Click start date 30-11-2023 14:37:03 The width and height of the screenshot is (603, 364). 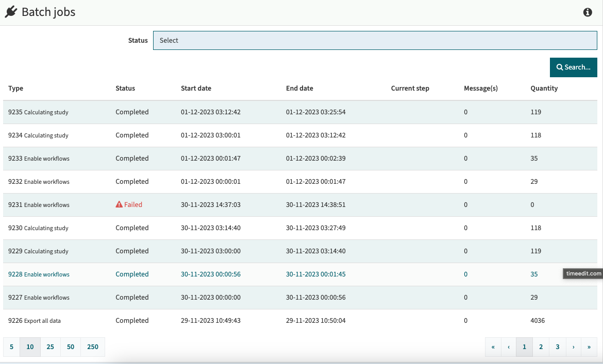click(x=211, y=205)
